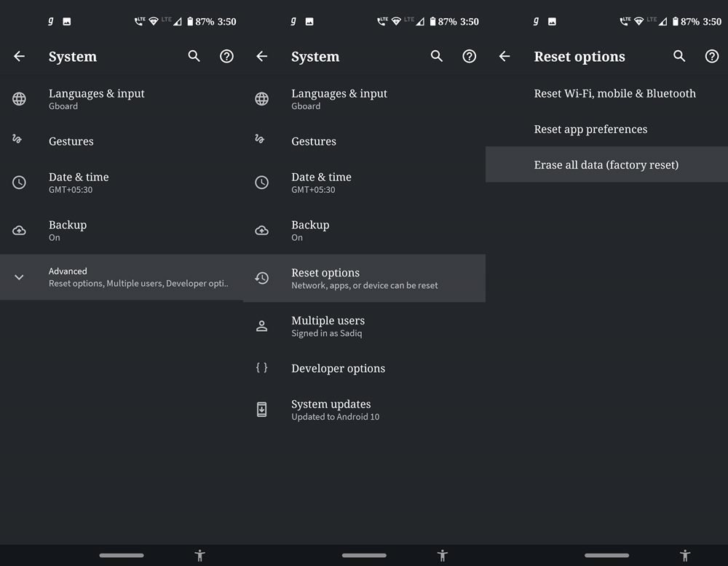Tap the Backup cloud icon in left screen

[19, 230]
